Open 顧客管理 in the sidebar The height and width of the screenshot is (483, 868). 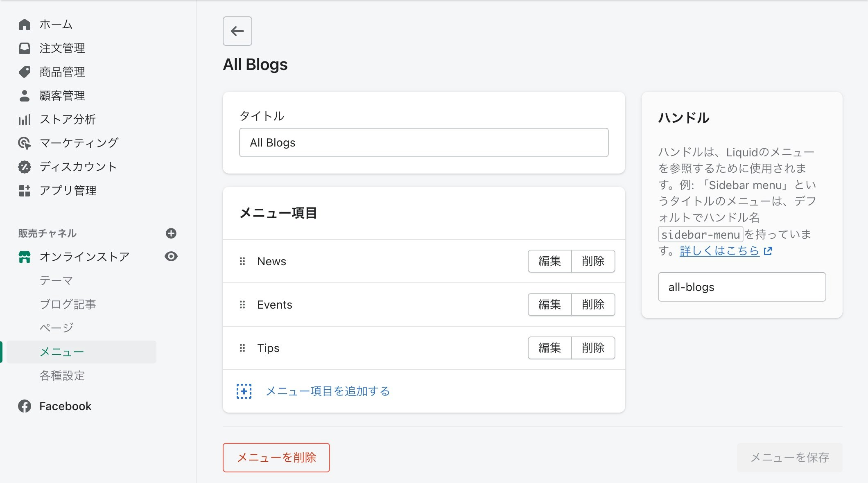point(25,96)
